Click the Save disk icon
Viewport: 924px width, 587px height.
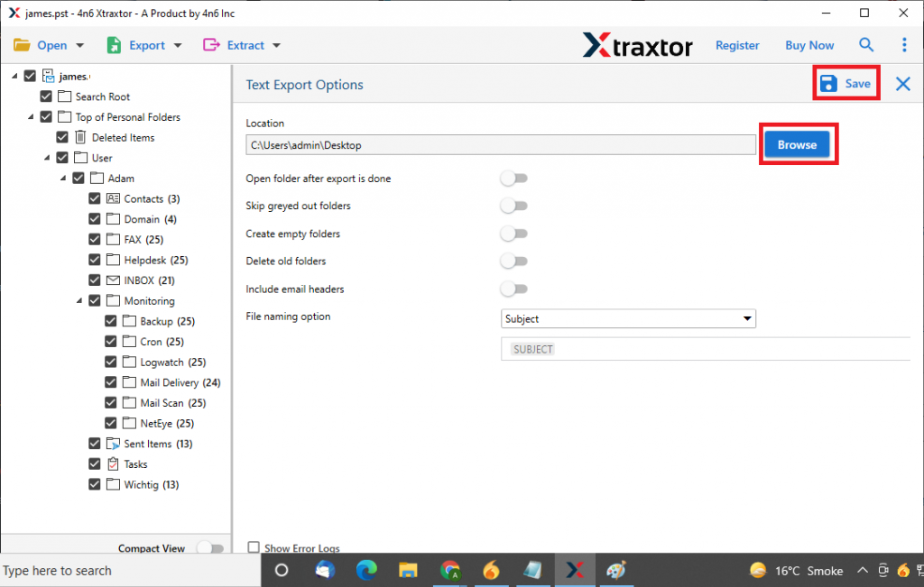828,84
